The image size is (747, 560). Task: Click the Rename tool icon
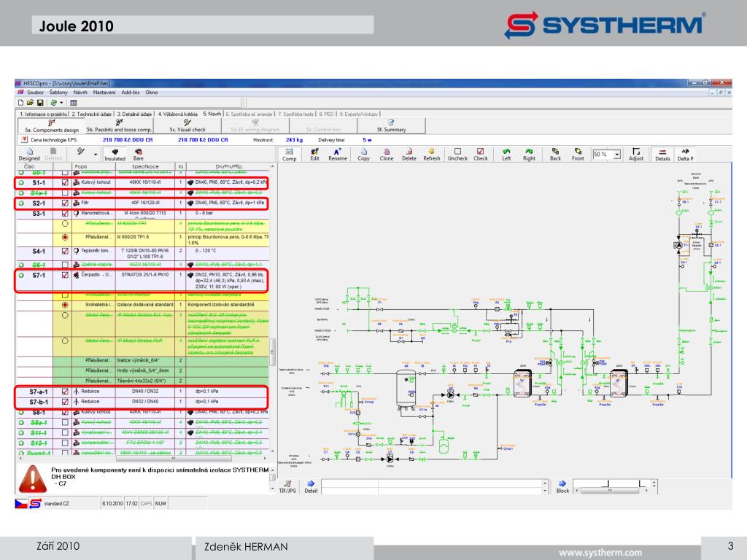pos(337,155)
